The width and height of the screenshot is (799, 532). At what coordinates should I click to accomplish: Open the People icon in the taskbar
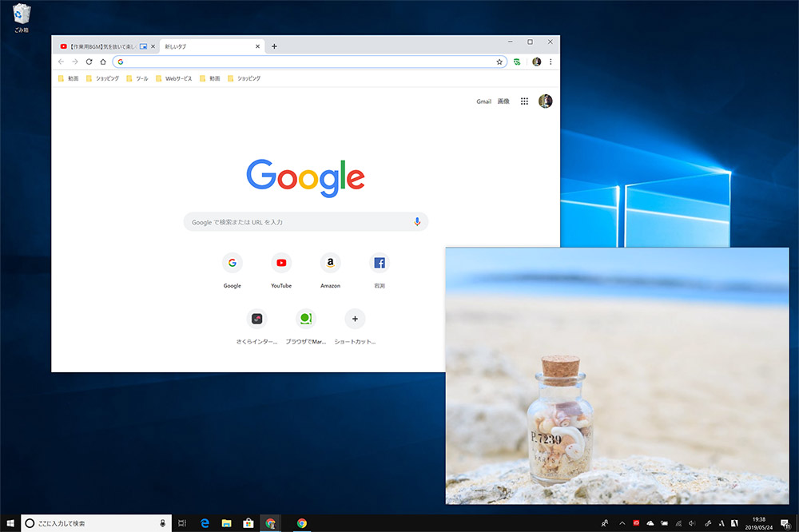pos(604,523)
